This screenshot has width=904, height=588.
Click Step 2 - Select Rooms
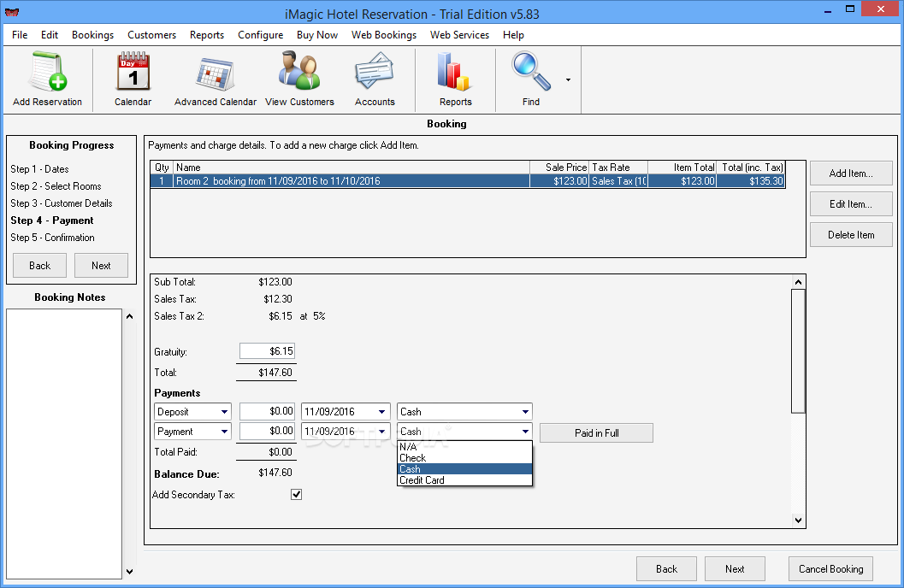56,186
